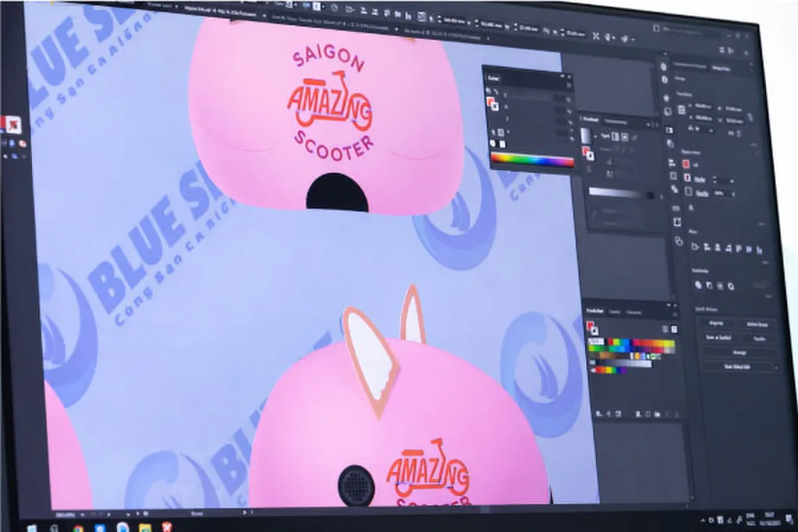Screen dimensions: 798x532
Task: Open File Explorer from the taskbar
Action: [145, 527]
